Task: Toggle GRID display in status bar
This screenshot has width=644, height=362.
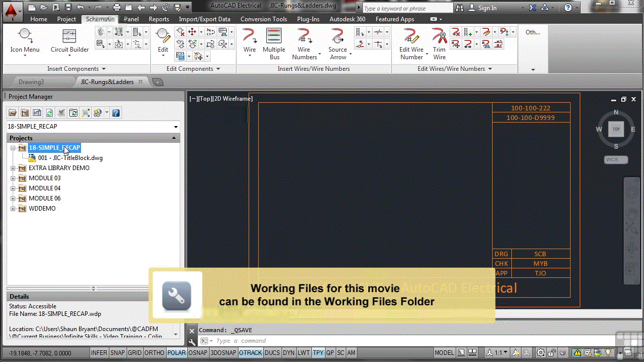Action: pos(135,353)
